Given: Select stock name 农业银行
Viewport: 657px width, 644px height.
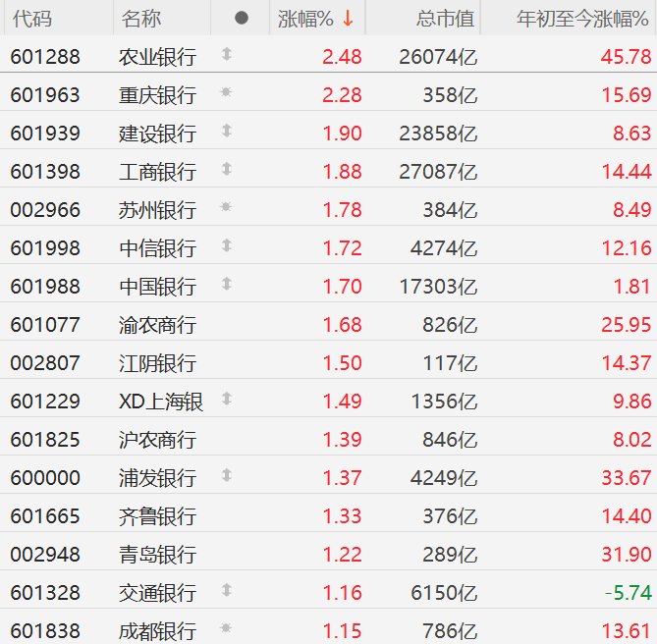Looking at the screenshot, I should [x=157, y=57].
